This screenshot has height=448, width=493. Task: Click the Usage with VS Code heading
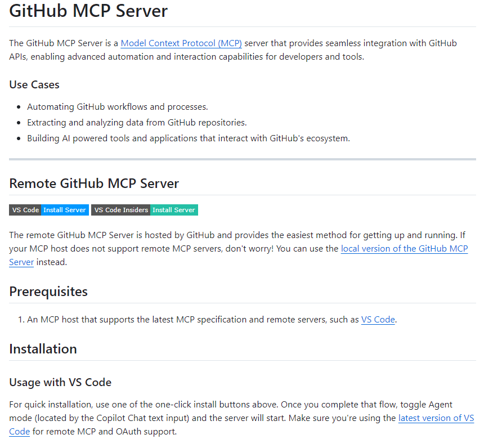point(60,382)
